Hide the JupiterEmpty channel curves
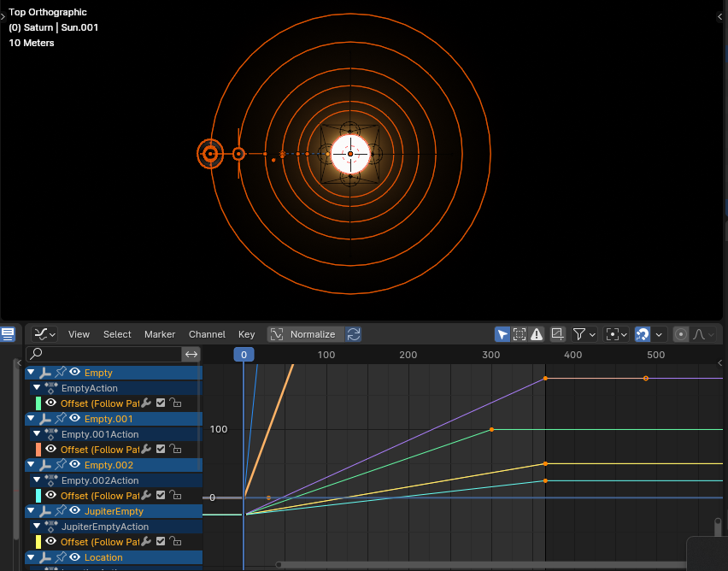728x571 pixels. coord(75,511)
